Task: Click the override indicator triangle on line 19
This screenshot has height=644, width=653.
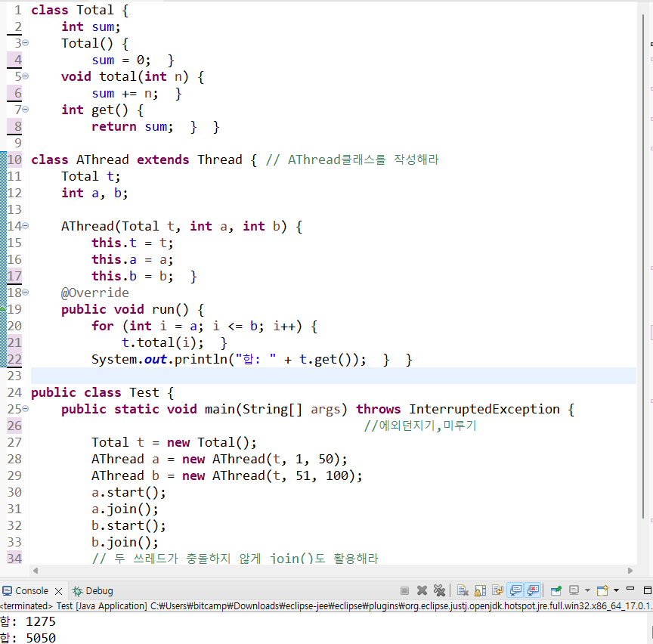Action: 3,308
